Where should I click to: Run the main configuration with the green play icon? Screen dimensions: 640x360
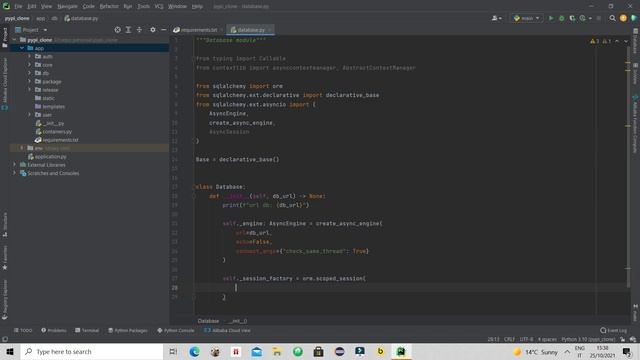pyautogui.click(x=551, y=18)
